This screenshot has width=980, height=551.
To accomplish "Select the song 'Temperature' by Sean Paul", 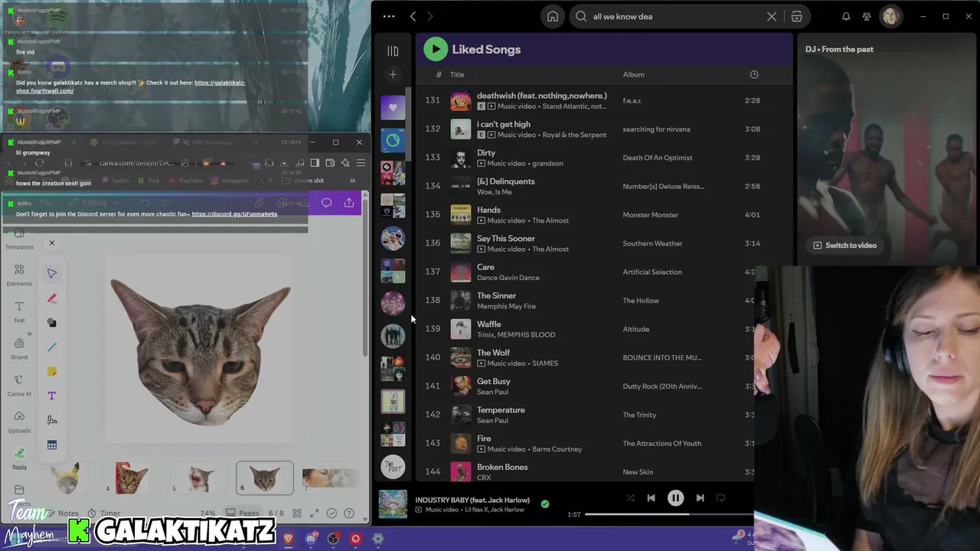I will (x=501, y=410).
